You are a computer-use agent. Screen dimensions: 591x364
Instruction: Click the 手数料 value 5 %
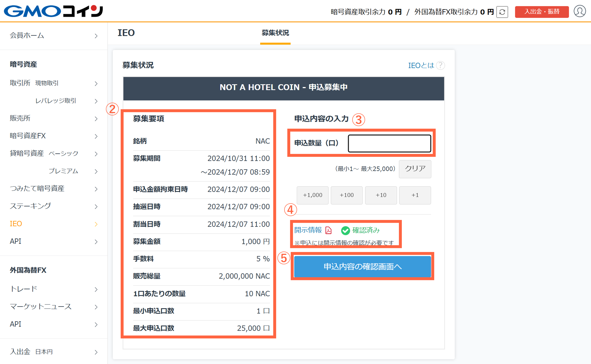coord(263,259)
